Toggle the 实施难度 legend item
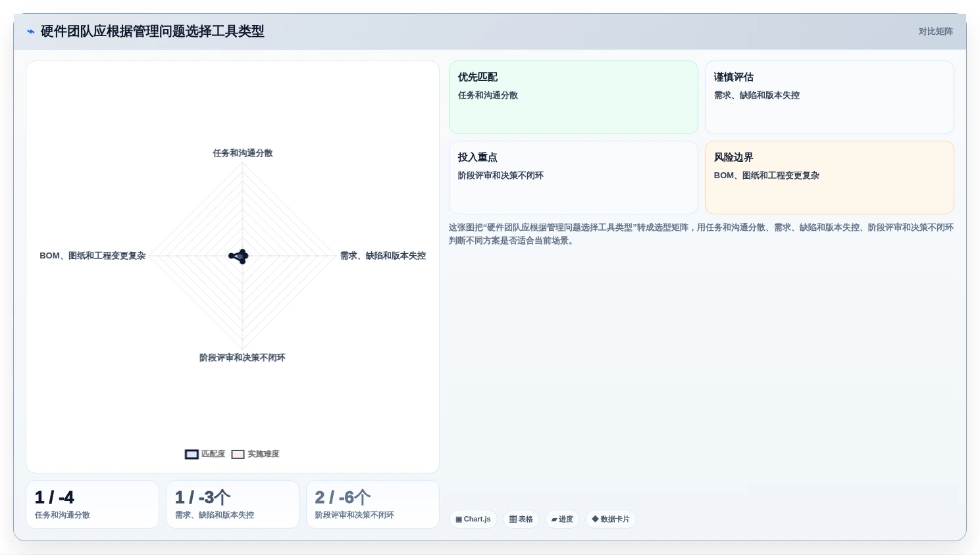 click(x=255, y=454)
